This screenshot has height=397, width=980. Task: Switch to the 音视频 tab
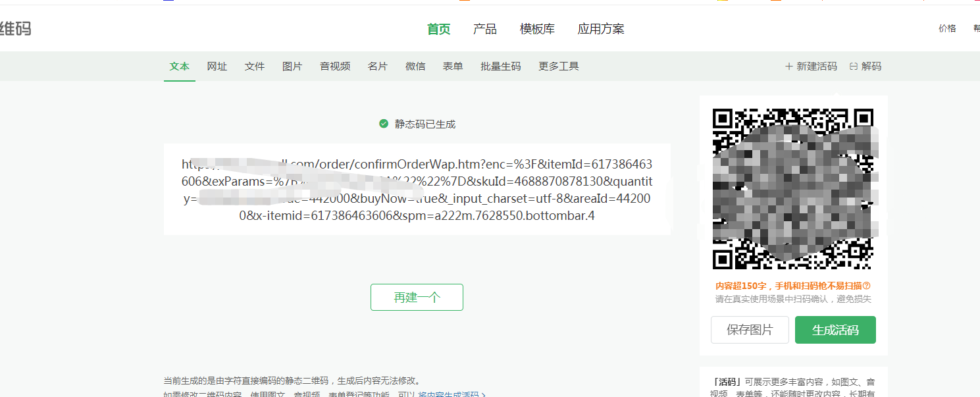[x=335, y=66]
